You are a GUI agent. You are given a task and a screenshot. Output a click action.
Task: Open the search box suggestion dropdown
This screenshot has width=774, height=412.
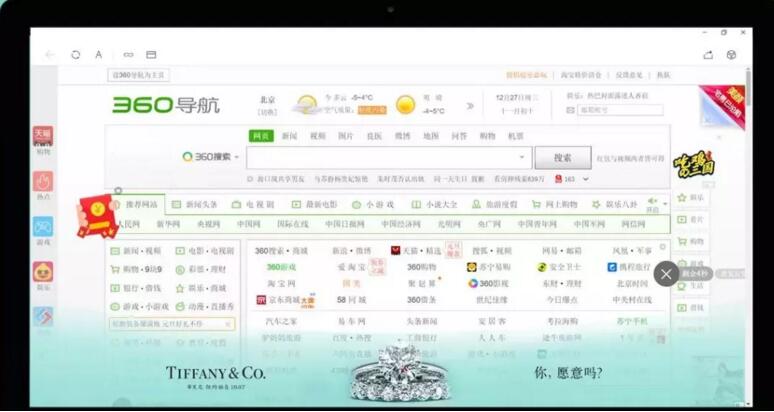521,157
